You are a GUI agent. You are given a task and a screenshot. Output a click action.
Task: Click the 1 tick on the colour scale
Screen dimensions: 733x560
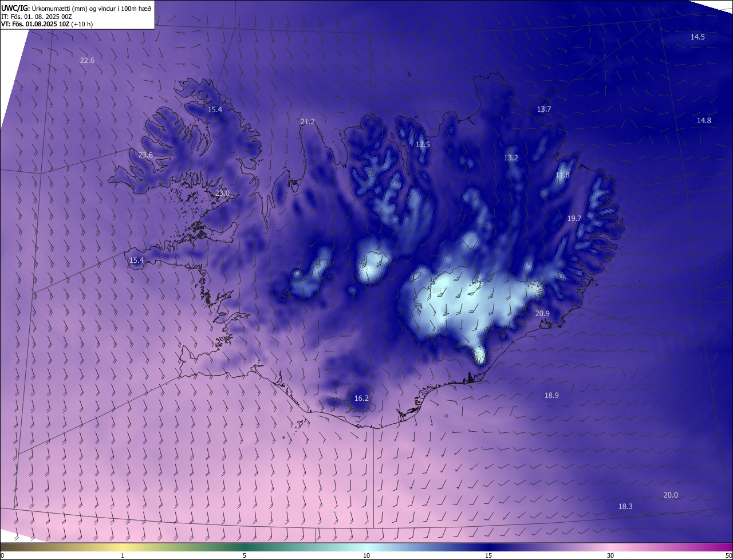(x=123, y=555)
